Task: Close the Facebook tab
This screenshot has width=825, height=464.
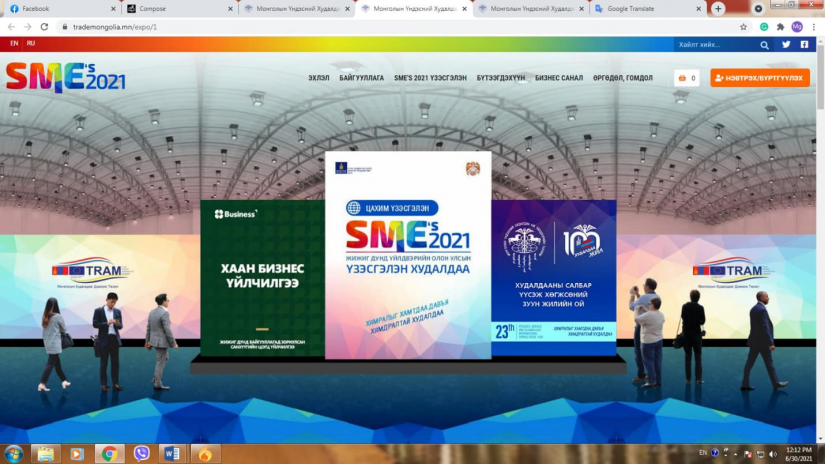Action: pos(113,9)
